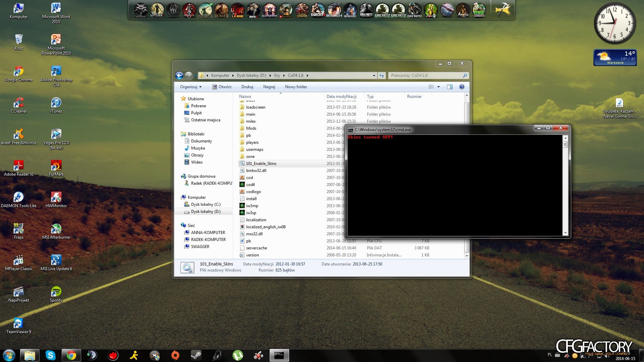644x362 pixels.
Task: Refresh the folder with address bar button
Action: (x=382, y=75)
